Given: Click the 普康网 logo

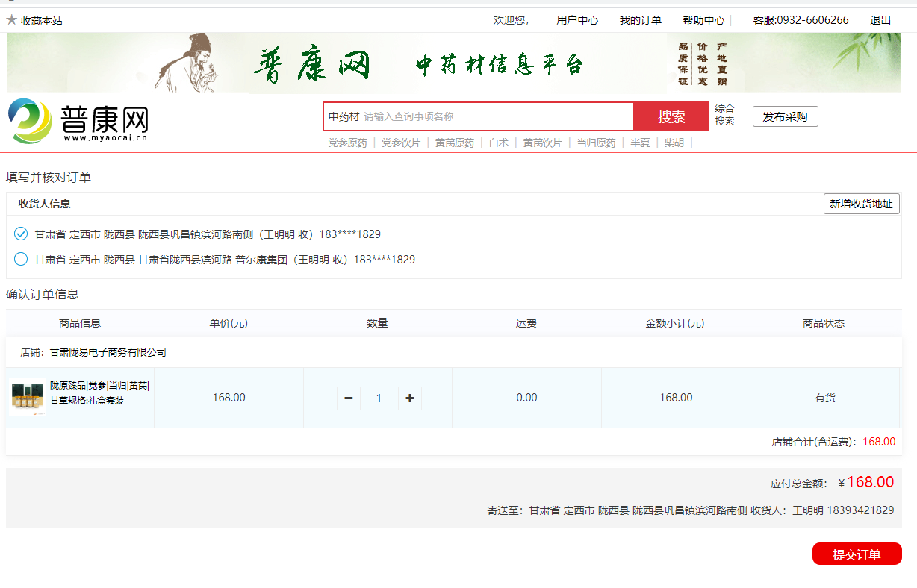Looking at the screenshot, I should pos(78,121).
